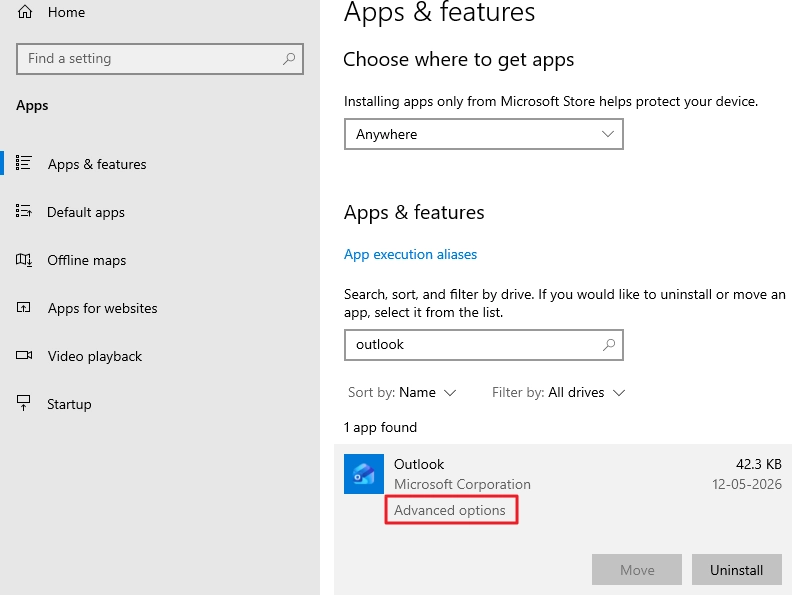792x595 pixels.
Task: Click the Video playback camera icon
Action: 24,355
